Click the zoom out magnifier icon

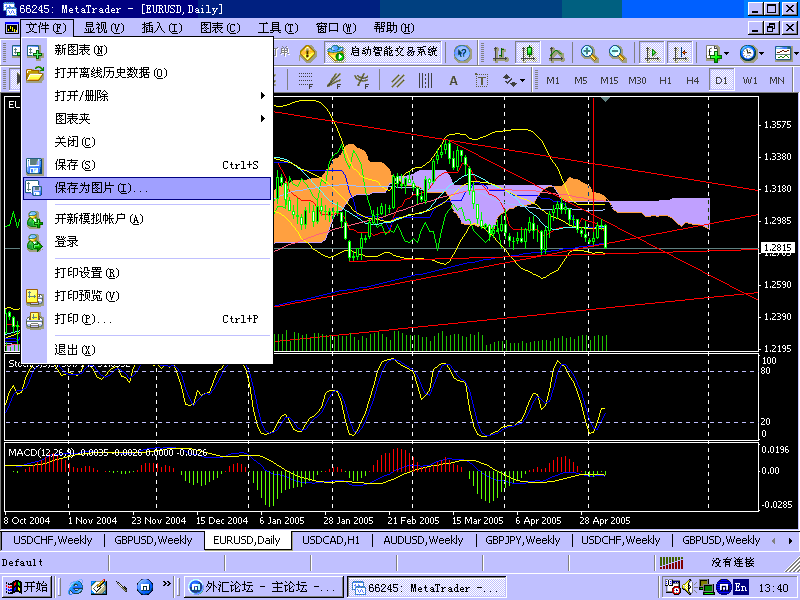(617, 53)
